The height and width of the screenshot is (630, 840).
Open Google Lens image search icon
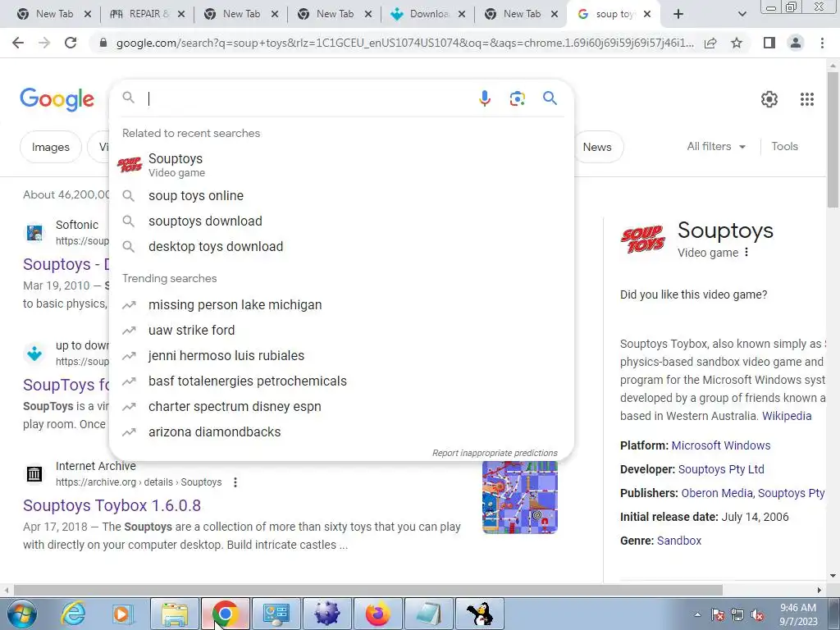(x=517, y=98)
